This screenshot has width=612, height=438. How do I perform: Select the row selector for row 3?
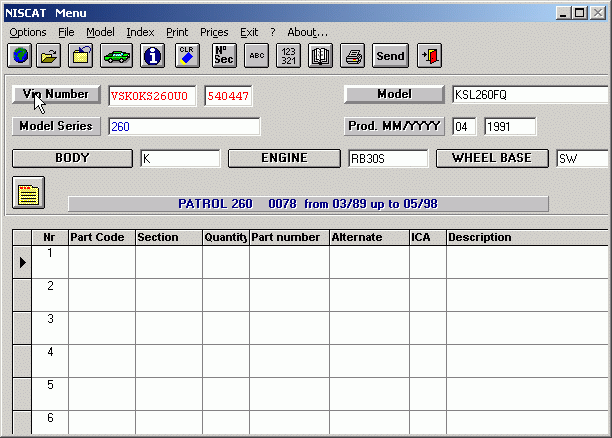click(22, 328)
